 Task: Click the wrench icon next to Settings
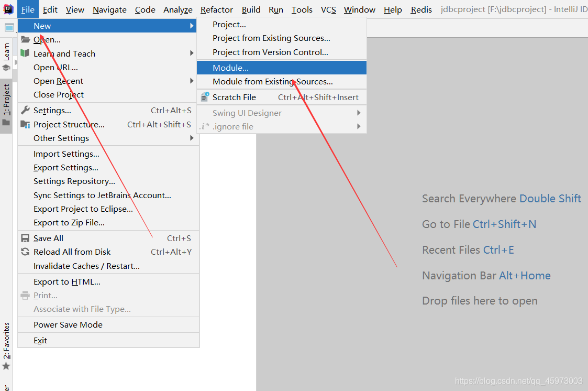tap(25, 110)
